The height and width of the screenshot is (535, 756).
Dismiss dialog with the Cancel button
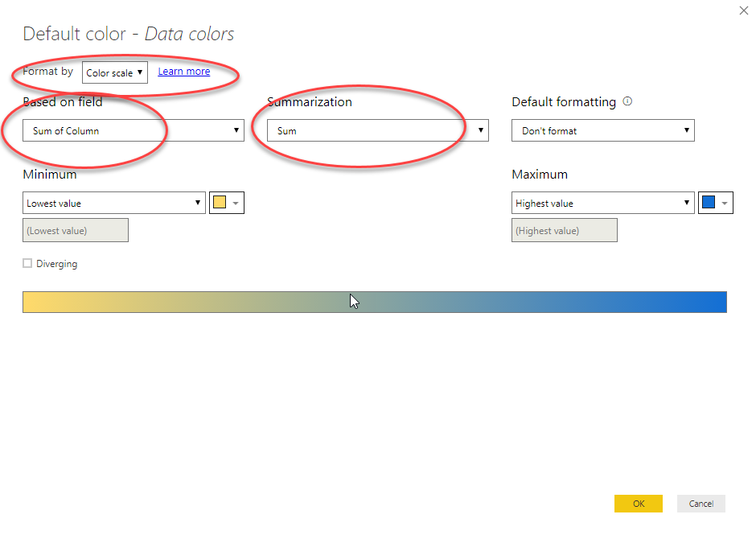701,504
